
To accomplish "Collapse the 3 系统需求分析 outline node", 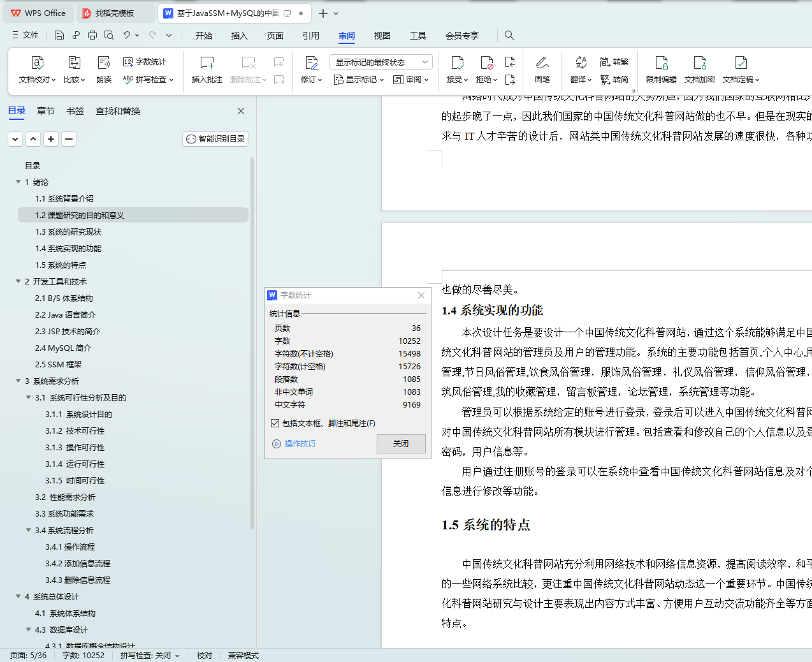I will click(18, 381).
